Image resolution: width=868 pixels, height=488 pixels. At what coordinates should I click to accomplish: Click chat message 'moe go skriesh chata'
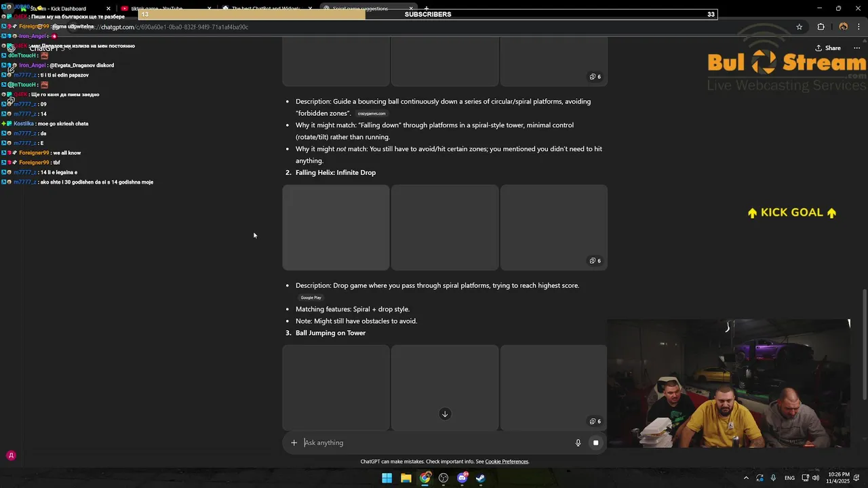click(62, 123)
